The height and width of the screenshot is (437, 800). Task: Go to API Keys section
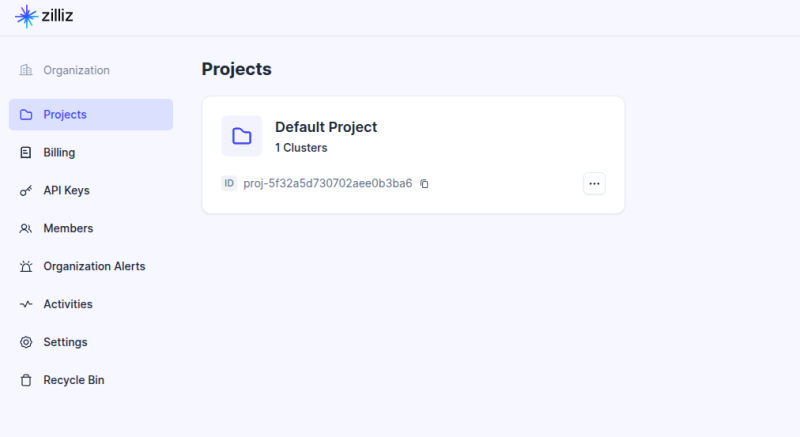(x=66, y=190)
